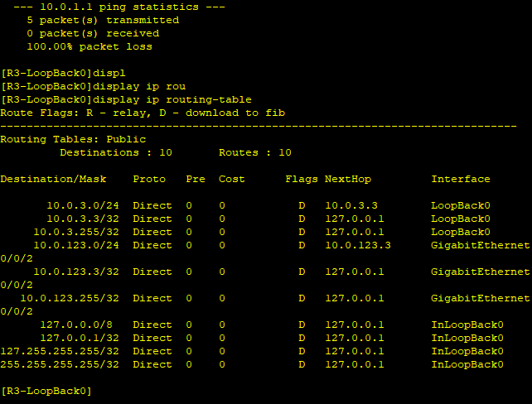Click the '10.0.1.1 ping statistics' line
The width and height of the screenshot is (532, 404).
(x=119, y=7)
